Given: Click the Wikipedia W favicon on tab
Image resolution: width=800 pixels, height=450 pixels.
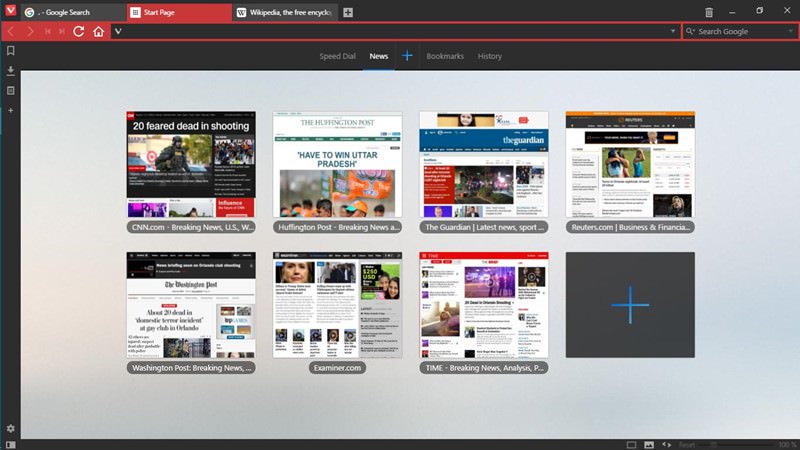Looking at the screenshot, I should coord(241,12).
